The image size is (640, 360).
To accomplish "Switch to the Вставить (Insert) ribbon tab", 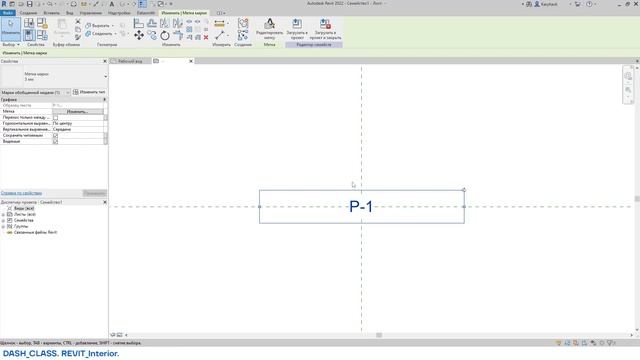I will (51, 13).
